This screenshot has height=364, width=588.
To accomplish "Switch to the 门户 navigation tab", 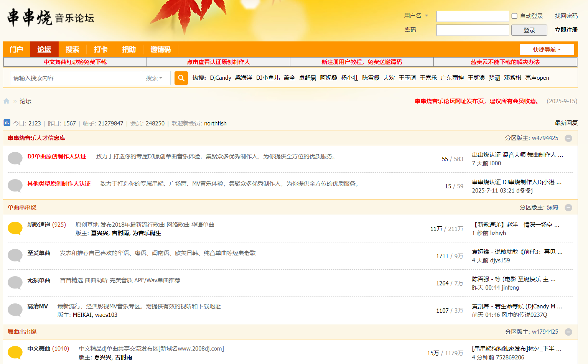I will [x=16, y=49].
